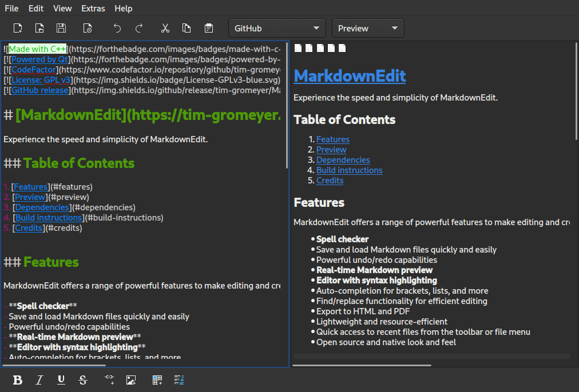579x392 pixels.
Task: Follow the MarkdownEdit heading link in preview
Action: (x=350, y=76)
